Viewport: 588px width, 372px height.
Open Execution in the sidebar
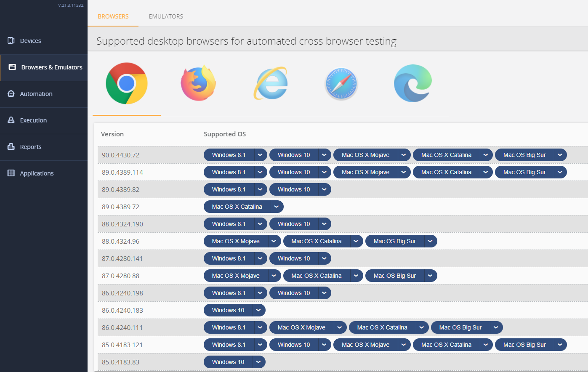[44, 120]
